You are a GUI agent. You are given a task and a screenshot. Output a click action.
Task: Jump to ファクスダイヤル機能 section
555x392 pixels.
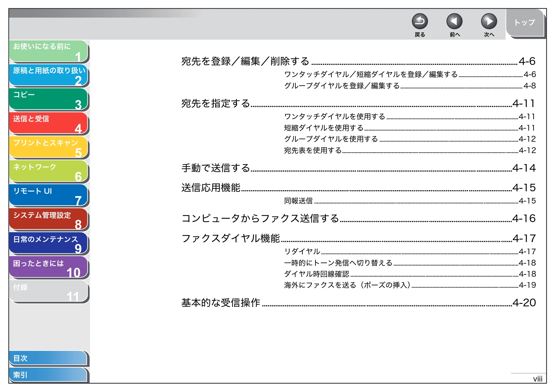(358, 238)
